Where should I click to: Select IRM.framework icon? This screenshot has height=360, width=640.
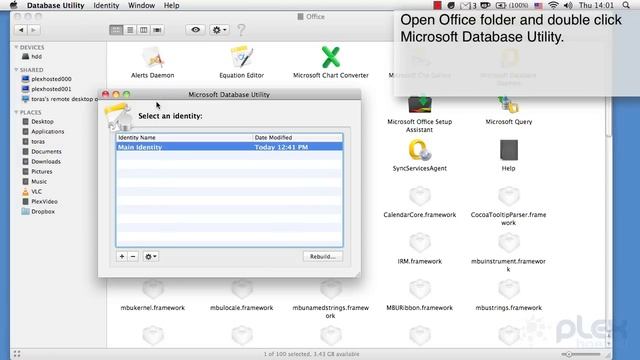click(420, 243)
